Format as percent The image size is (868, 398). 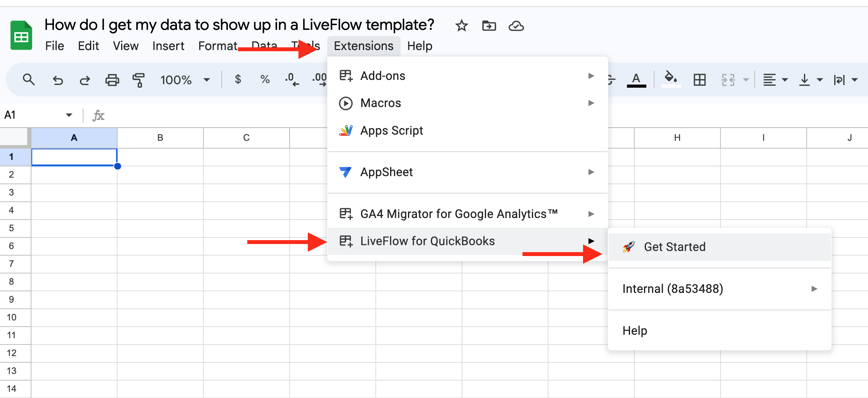point(265,80)
